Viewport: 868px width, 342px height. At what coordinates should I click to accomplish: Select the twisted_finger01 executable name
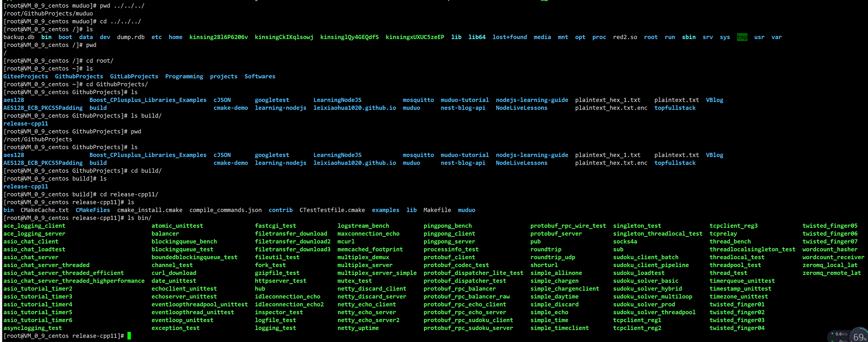737,304
